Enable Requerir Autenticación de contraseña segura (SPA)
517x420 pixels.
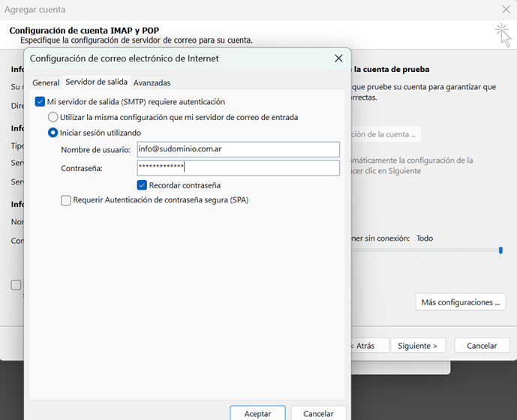coord(66,200)
